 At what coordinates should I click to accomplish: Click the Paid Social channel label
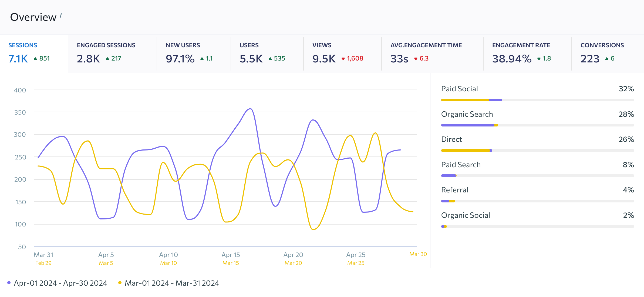coord(459,89)
